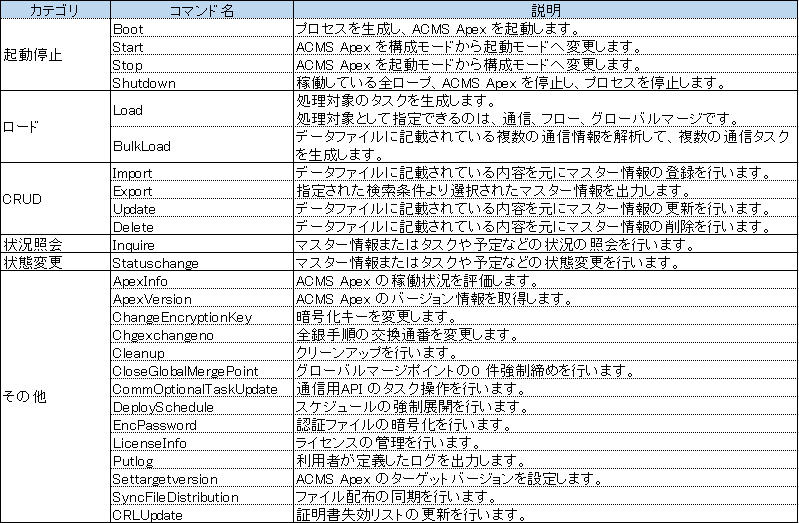Select the CRUD category cell
The image size is (799, 523).
click(55, 199)
